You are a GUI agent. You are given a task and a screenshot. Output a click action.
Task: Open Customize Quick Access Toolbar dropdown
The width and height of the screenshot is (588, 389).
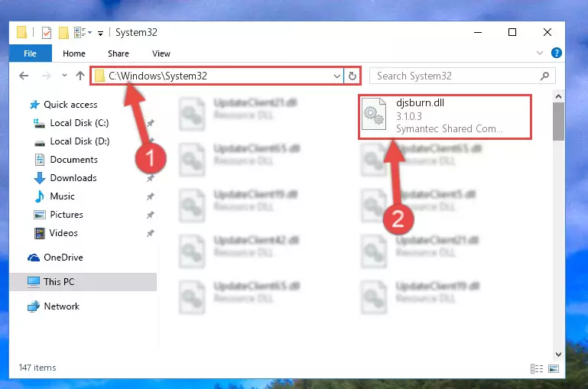(x=100, y=34)
